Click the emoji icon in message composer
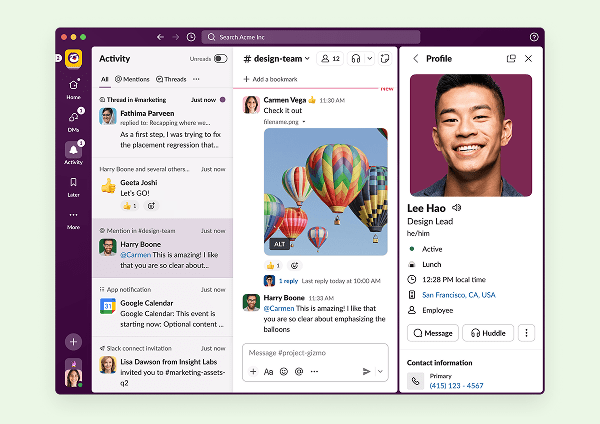600x424 pixels. click(x=284, y=371)
